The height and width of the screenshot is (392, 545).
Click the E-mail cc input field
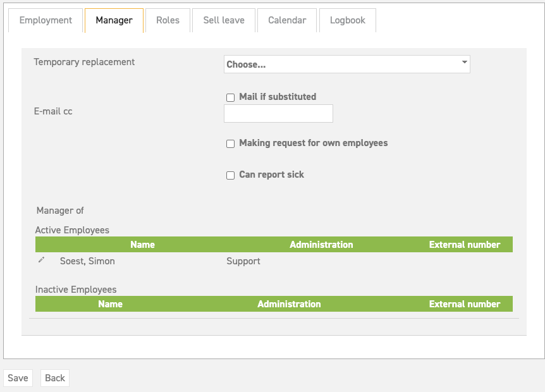pos(278,113)
